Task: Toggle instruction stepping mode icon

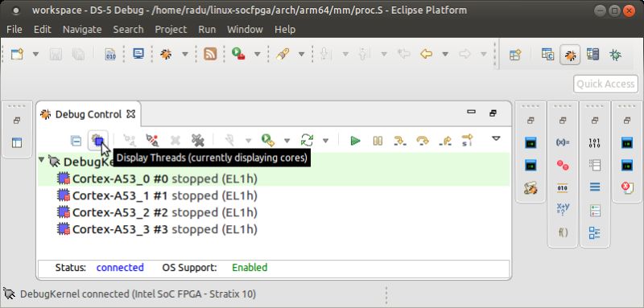Action: [467, 141]
